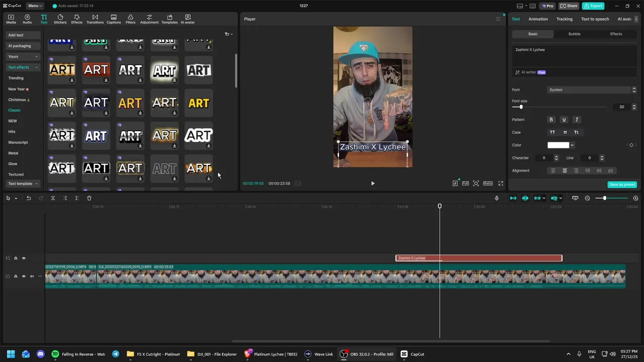This screenshot has height=362, width=644.
Task: Click the Share button
Action: click(x=569, y=6)
